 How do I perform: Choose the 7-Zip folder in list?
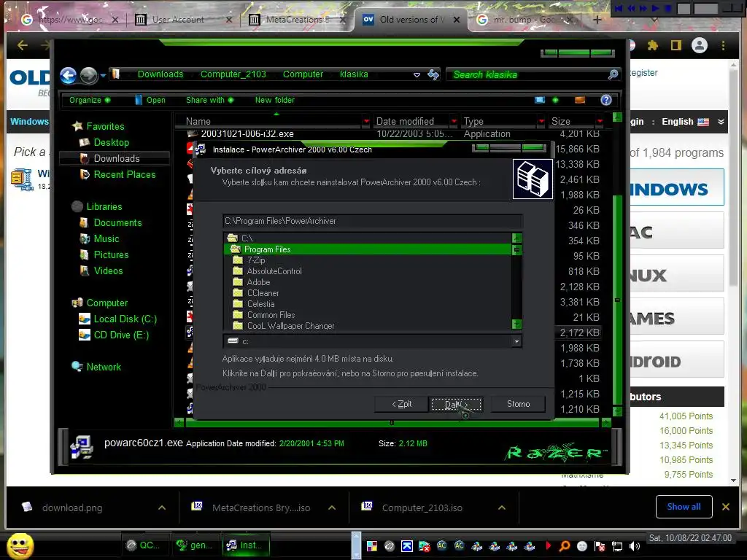[256, 260]
